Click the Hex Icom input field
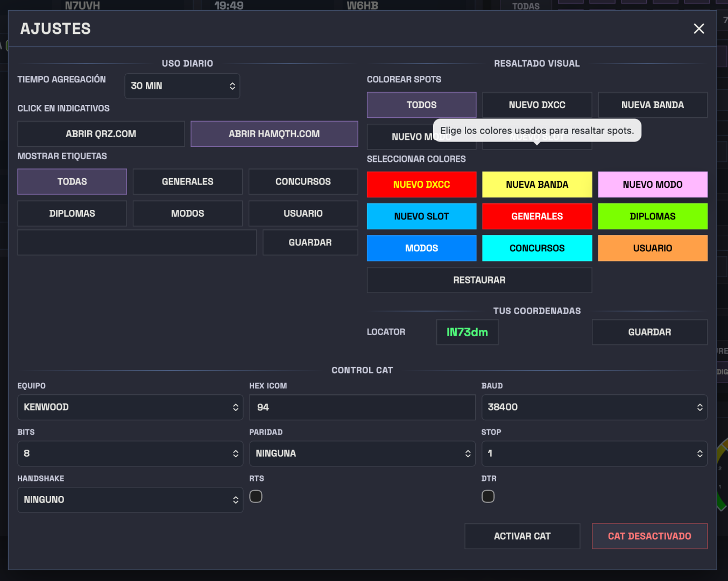This screenshot has height=581, width=728. (362, 407)
